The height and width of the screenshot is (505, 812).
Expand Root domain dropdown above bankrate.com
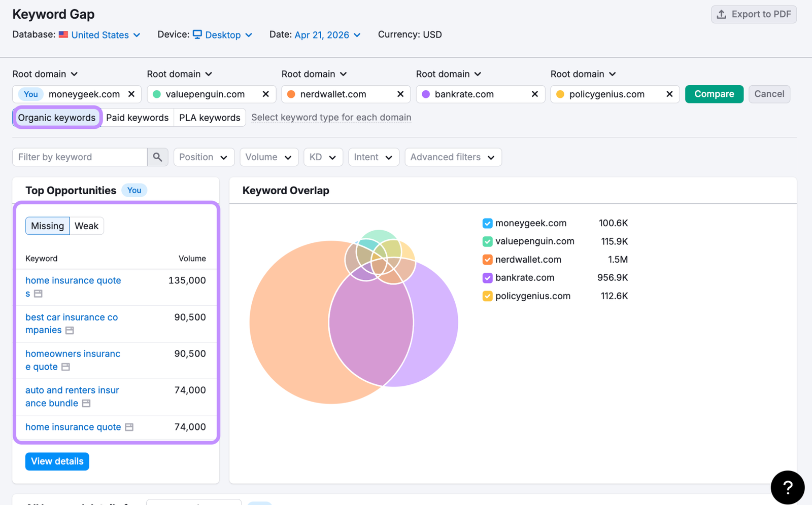tap(449, 74)
